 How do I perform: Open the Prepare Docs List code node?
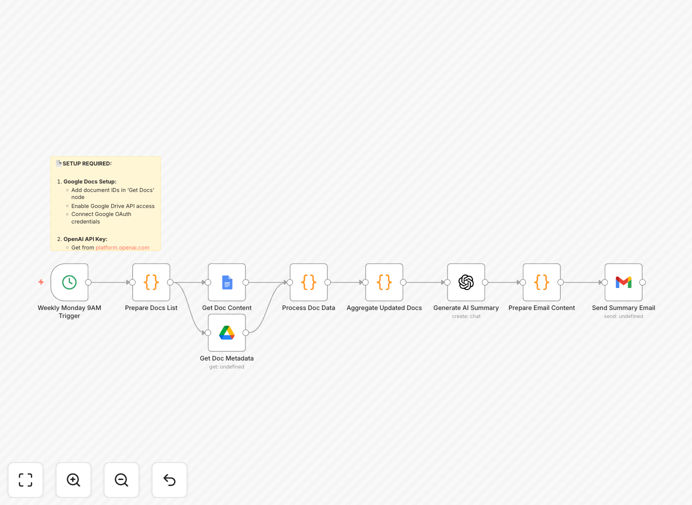click(151, 282)
